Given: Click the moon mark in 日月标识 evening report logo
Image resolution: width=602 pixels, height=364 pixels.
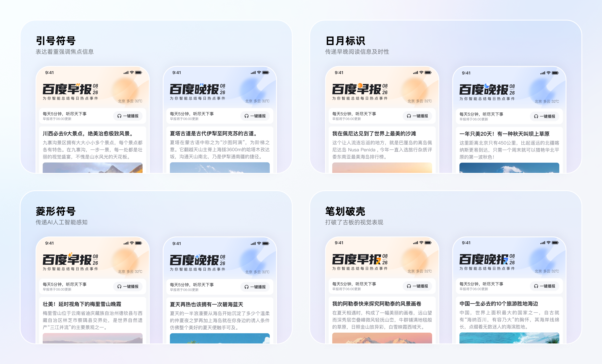Looking at the screenshot, I should tap(487, 86).
